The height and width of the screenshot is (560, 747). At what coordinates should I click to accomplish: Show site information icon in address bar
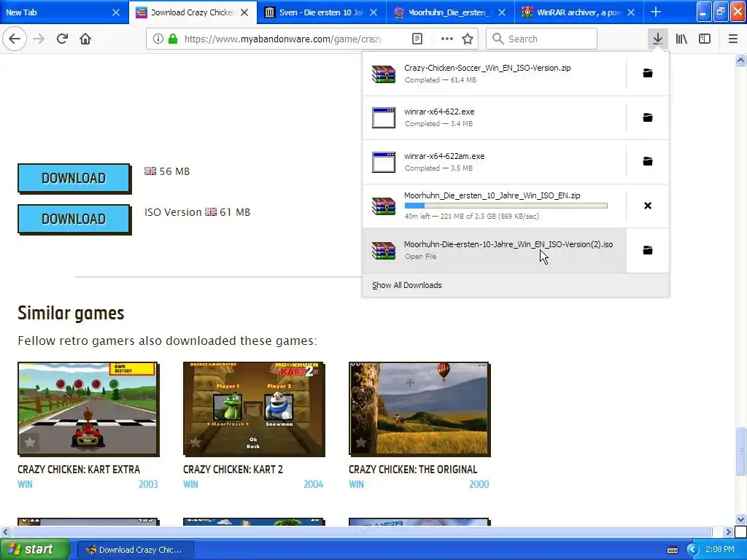click(158, 39)
